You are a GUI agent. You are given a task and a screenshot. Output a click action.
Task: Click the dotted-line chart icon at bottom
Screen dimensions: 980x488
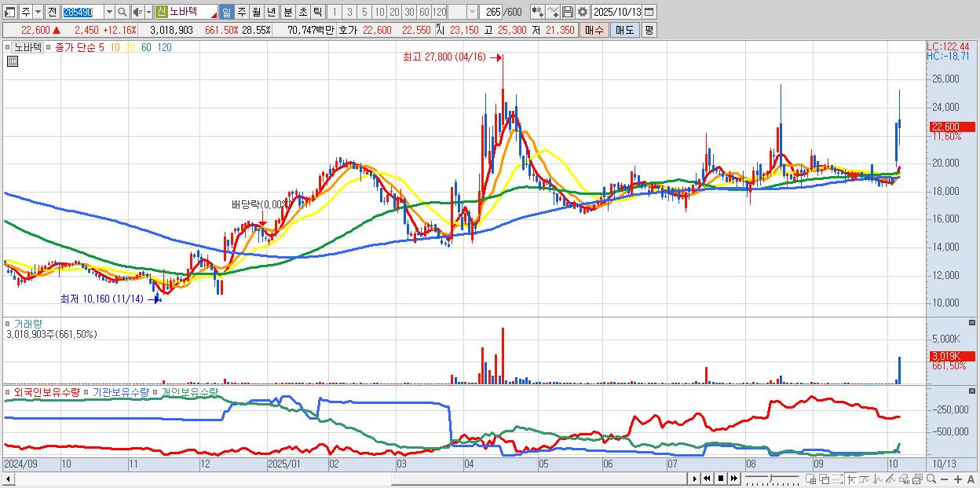pos(837,479)
